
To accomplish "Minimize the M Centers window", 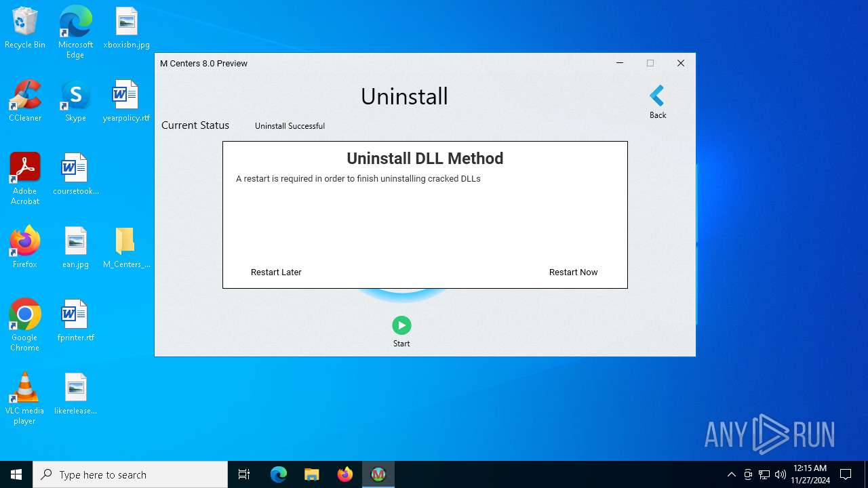I will [x=619, y=63].
